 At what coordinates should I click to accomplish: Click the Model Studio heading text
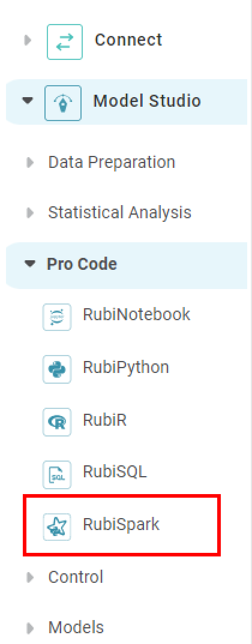[x=147, y=101]
